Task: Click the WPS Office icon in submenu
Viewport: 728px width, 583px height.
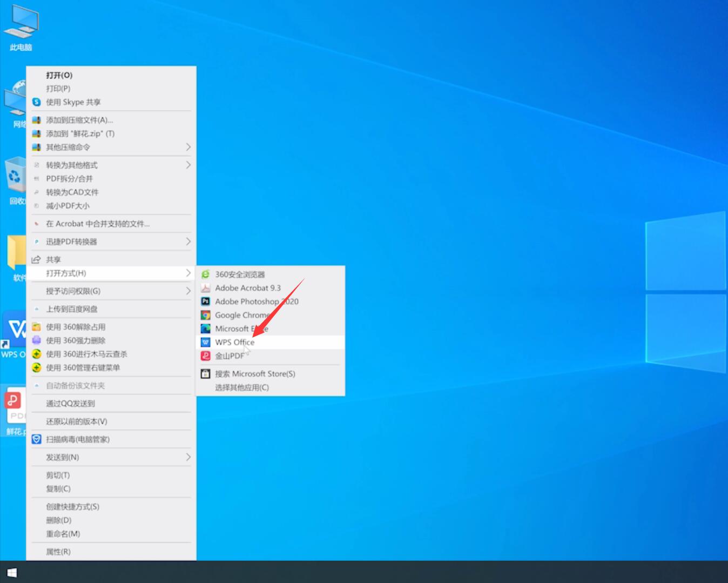Action: pyautogui.click(x=205, y=342)
